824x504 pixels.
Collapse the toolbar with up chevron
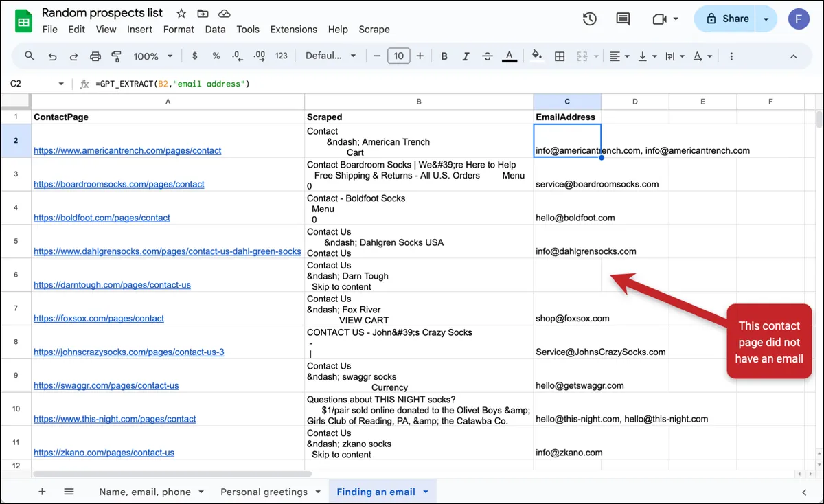[x=793, y=56]
